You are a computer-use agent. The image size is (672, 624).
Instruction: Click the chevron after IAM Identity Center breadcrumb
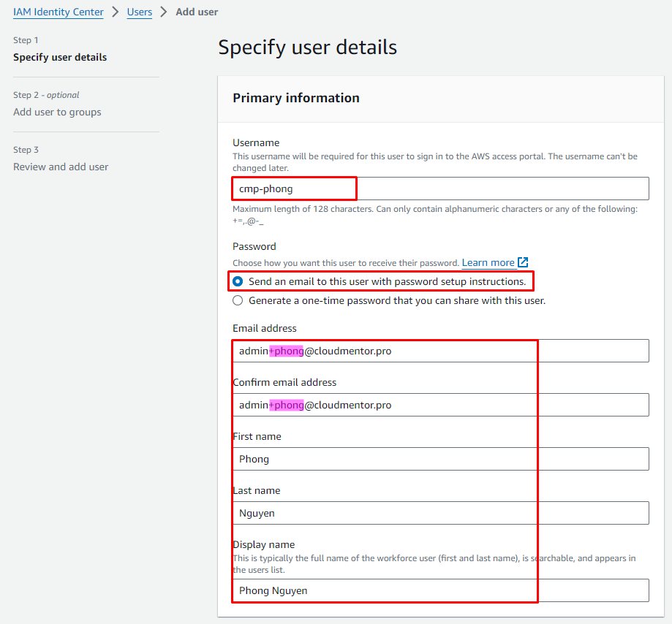coord(116,12)
